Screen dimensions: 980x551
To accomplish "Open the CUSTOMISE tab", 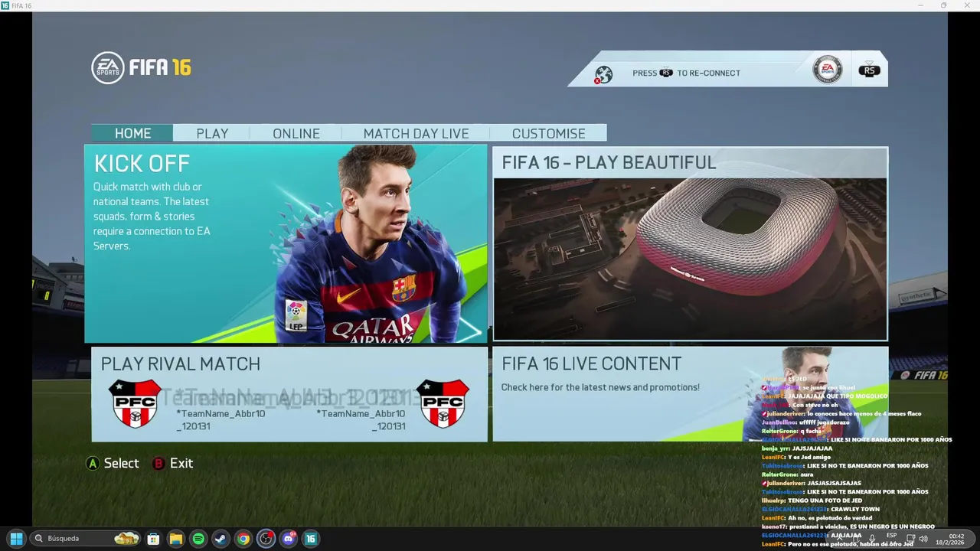I will (548, 133).
